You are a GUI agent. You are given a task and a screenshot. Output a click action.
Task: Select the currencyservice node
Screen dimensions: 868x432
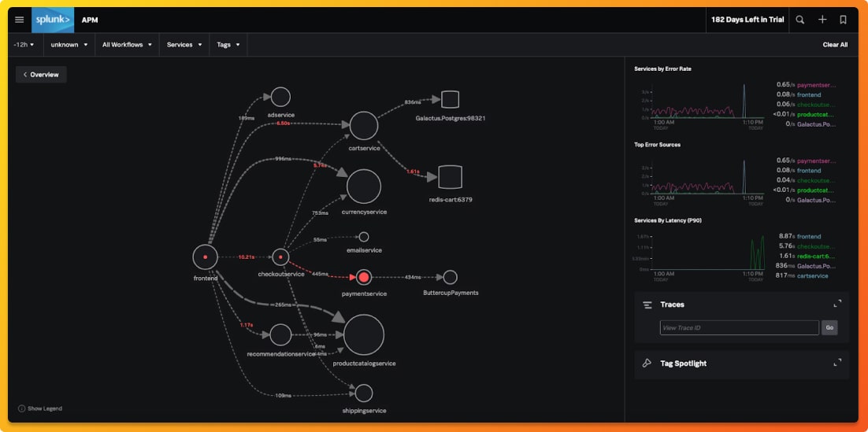point(364,186)
